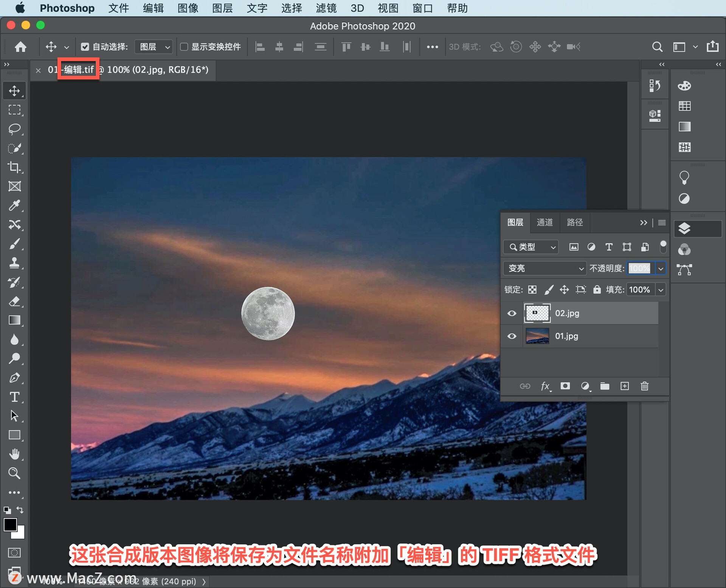Open the layer filter 类型 dropdown
726x588 pixels.
[531, 247]
